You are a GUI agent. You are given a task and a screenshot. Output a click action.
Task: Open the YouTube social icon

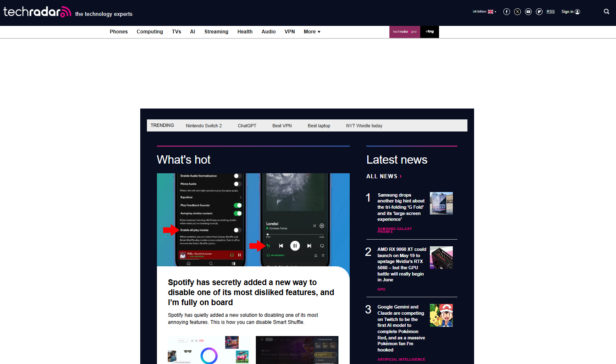point(528,12)
